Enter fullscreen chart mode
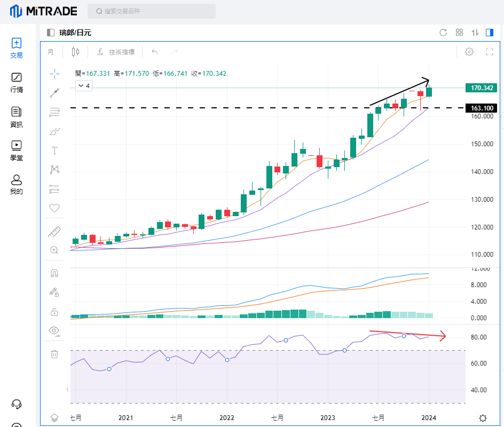Screen dimensions: 504x427 tap(489, 52)
